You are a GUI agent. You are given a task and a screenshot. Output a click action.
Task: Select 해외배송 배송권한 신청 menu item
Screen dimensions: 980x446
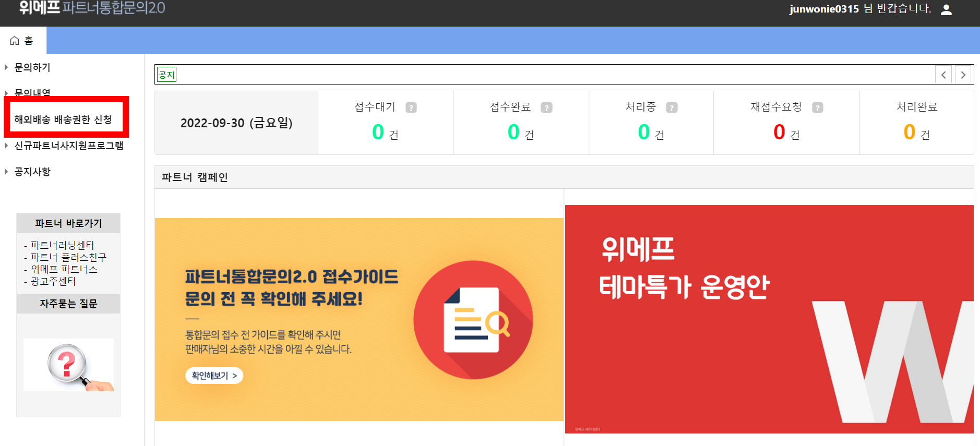pyautogui.click(x=63, y=119)
